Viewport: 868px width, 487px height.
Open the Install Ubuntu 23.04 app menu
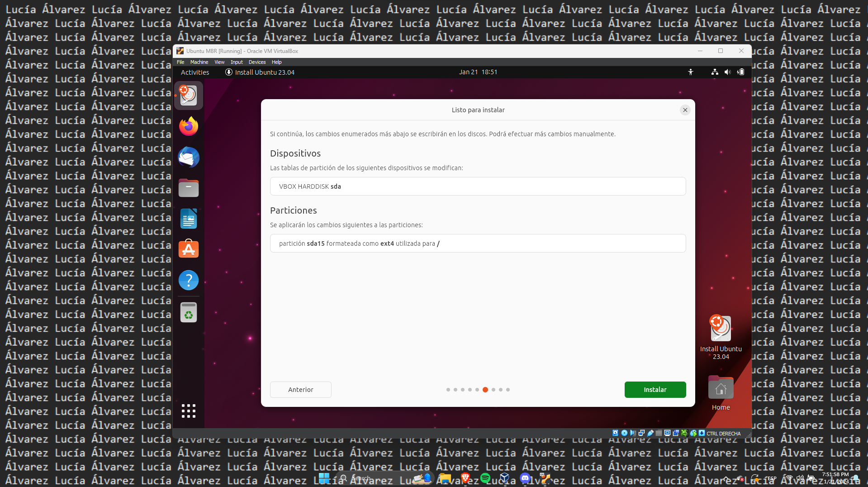click(260, 72)
